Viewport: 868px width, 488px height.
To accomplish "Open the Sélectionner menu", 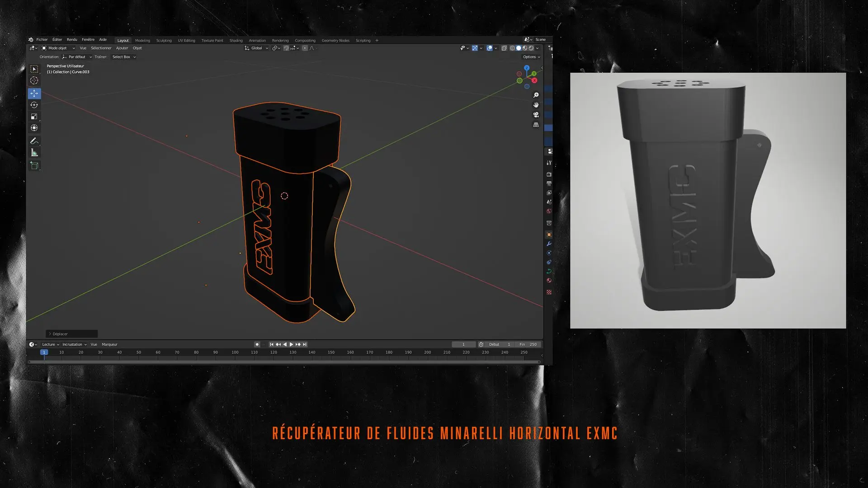I will point(101,48).
